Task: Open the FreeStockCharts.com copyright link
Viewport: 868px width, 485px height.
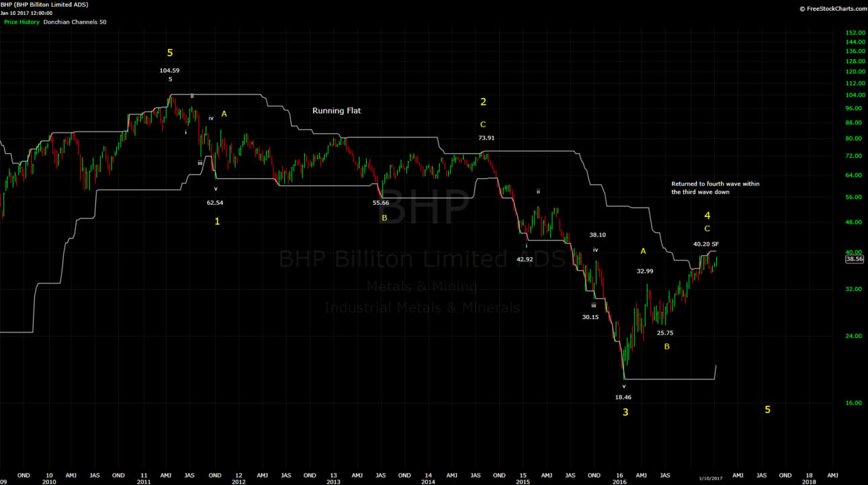Action: [832, 9]
